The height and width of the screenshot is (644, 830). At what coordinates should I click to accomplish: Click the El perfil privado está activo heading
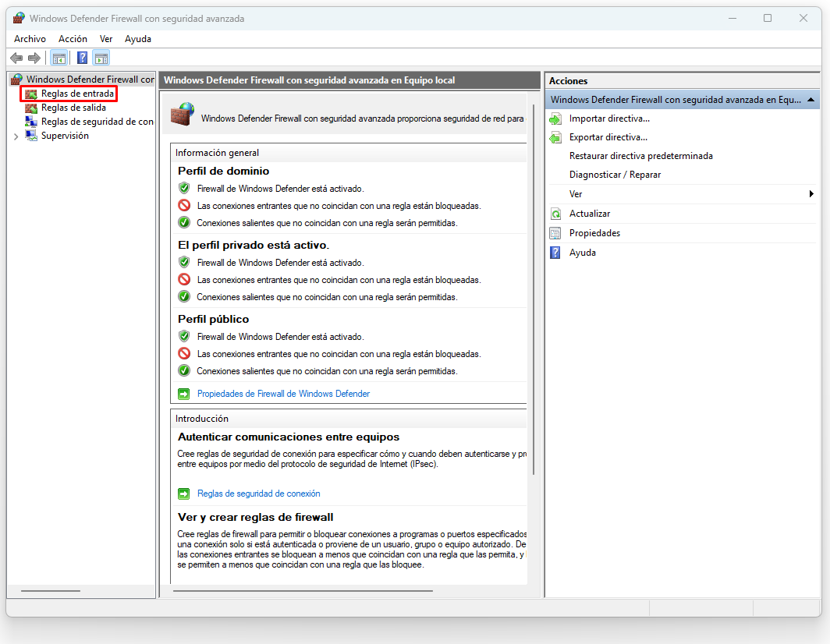[254, 245]
